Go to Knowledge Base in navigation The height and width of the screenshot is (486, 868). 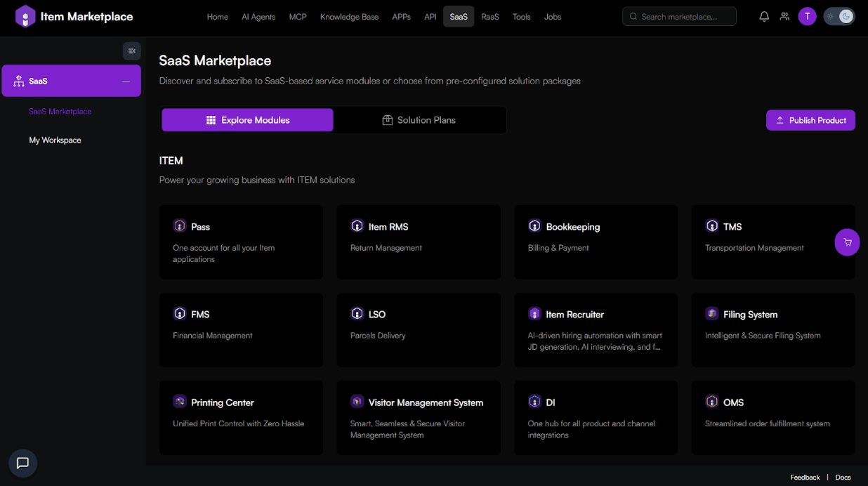tap(349, 17)
